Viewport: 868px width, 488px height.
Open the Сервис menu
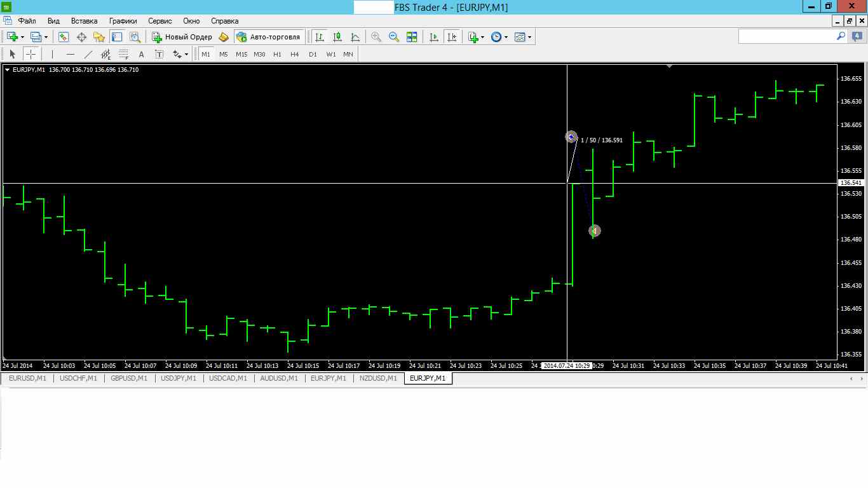pyautogui.click(x=160, y=20)
